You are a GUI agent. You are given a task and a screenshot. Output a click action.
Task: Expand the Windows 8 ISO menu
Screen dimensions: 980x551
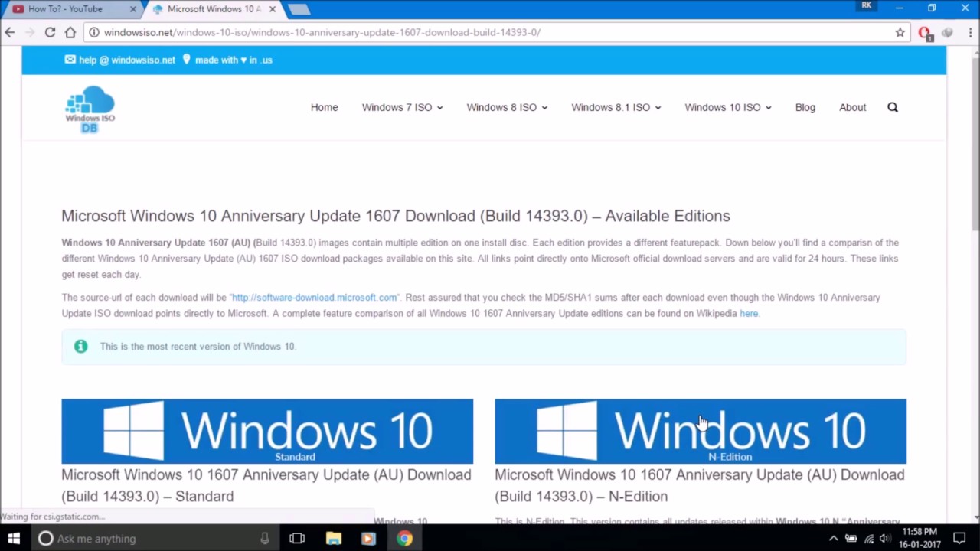point(507,107)
